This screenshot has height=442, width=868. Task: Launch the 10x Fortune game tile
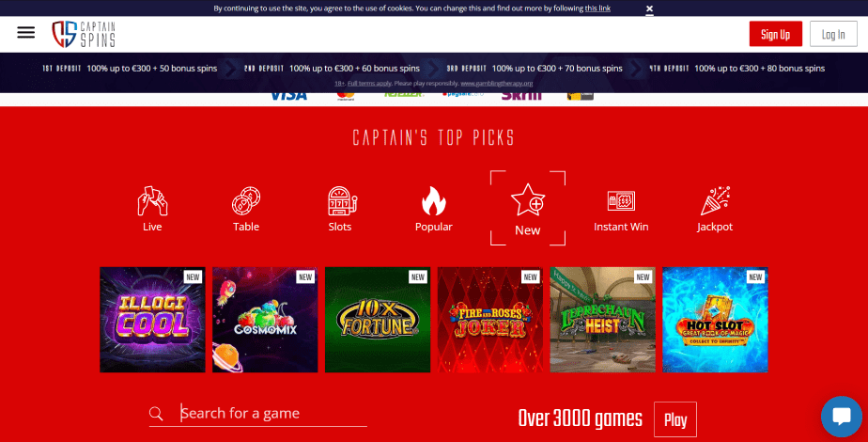click(378, 320)
